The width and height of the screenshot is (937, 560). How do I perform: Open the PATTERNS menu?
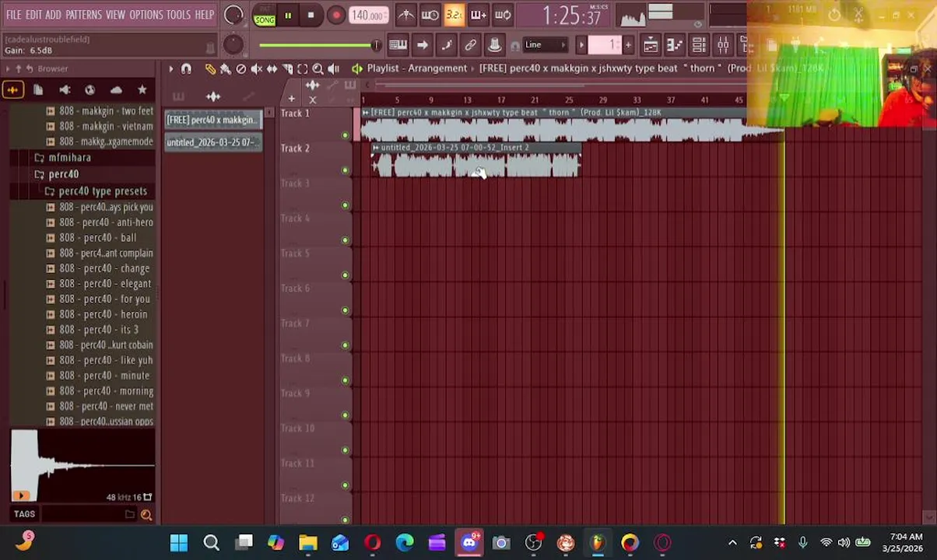83,15
